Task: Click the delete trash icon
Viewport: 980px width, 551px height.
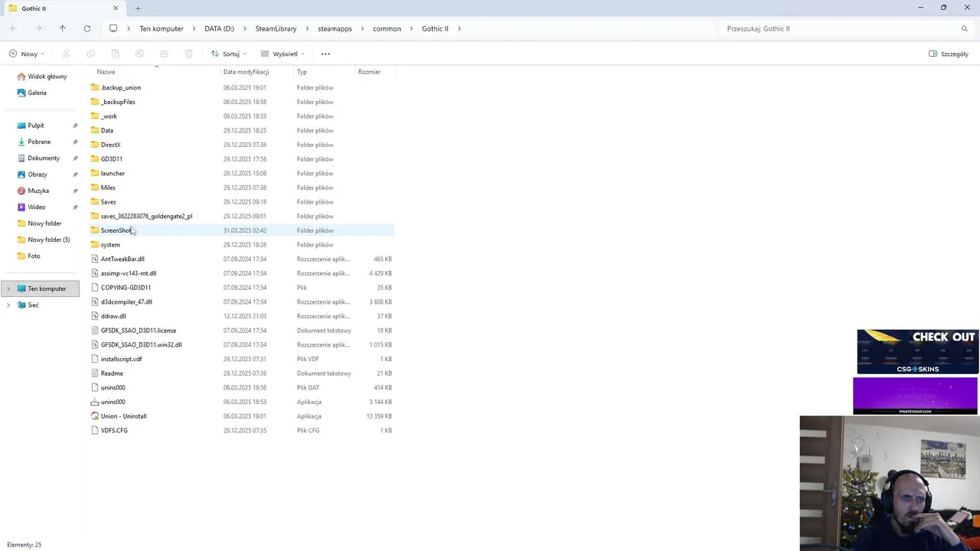Action: pos(188,54)
